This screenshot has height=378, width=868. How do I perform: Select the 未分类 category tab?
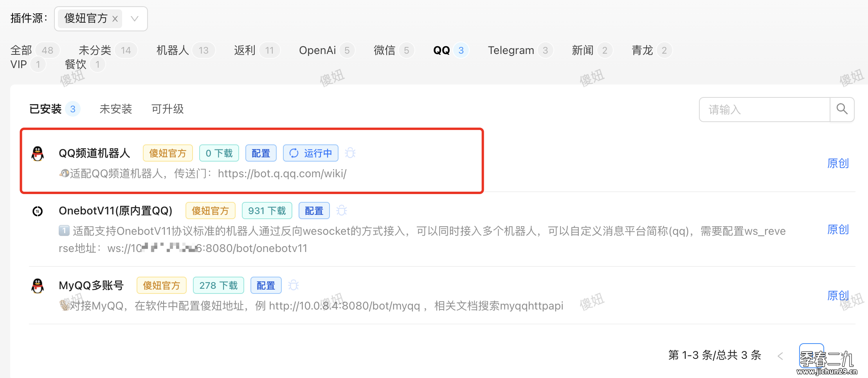[x=108, y=50]
